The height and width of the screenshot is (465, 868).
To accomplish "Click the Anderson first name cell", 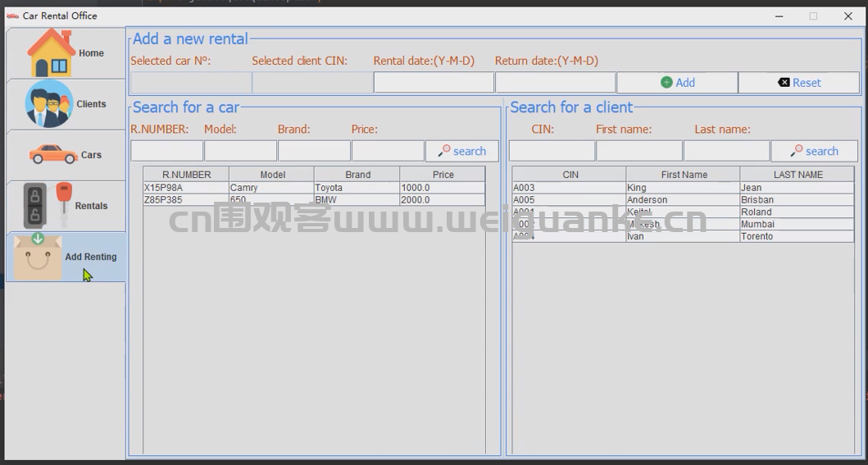I will (684, 200).
